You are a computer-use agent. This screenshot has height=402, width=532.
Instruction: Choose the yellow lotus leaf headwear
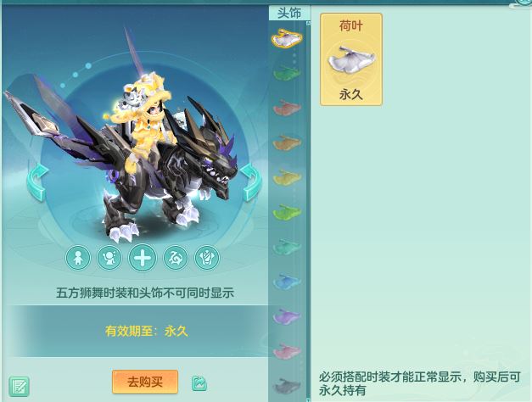click(x=287, y=177)
